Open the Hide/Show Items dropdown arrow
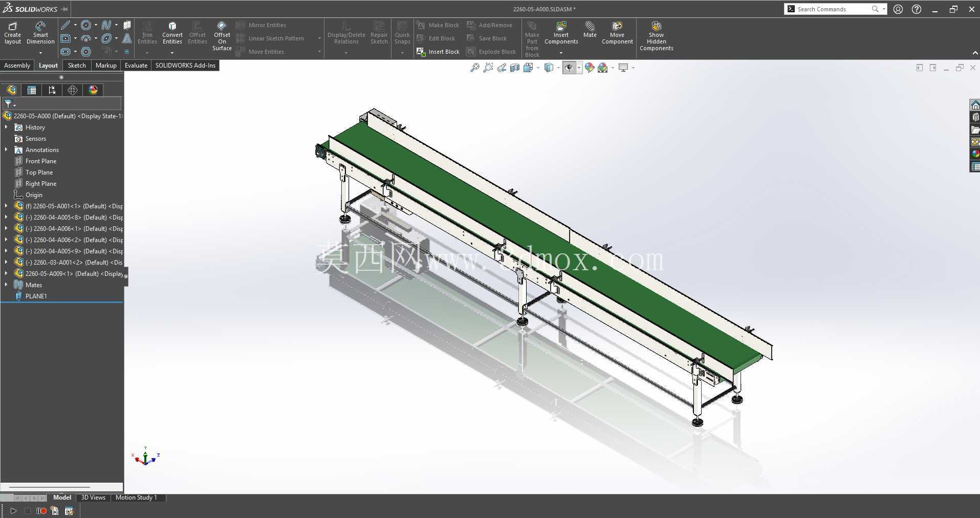The image size is (980, 518). click(579, 68)
